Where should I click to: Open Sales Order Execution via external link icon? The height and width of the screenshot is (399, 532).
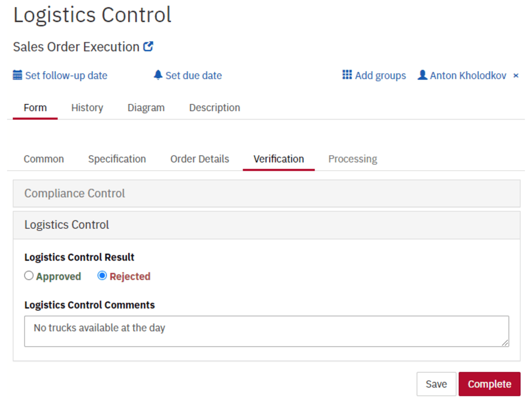tap(149, 46)
